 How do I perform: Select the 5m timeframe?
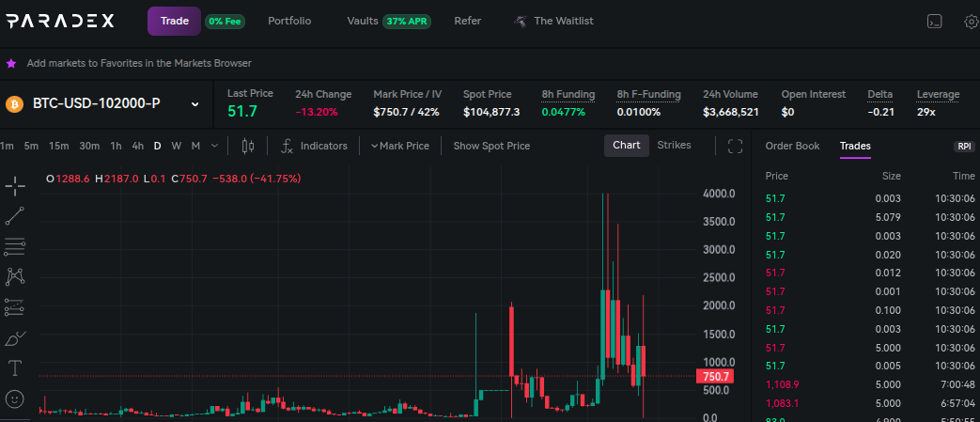31,146
